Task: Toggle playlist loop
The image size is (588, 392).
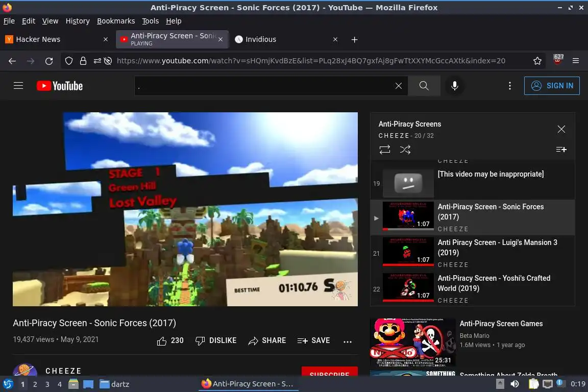Action: 385,150
